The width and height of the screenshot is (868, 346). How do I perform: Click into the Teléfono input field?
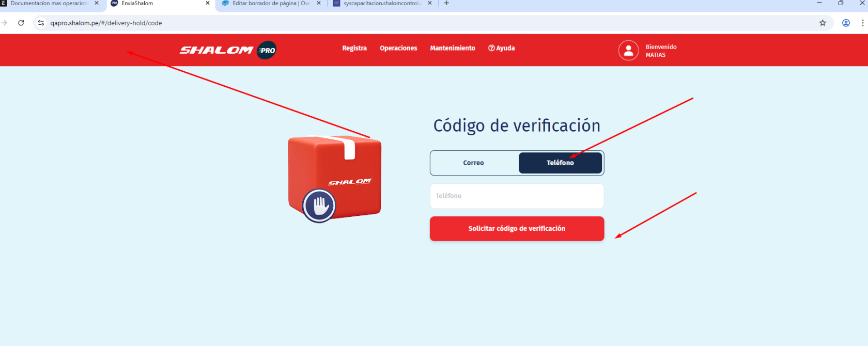tap(517, 196)
